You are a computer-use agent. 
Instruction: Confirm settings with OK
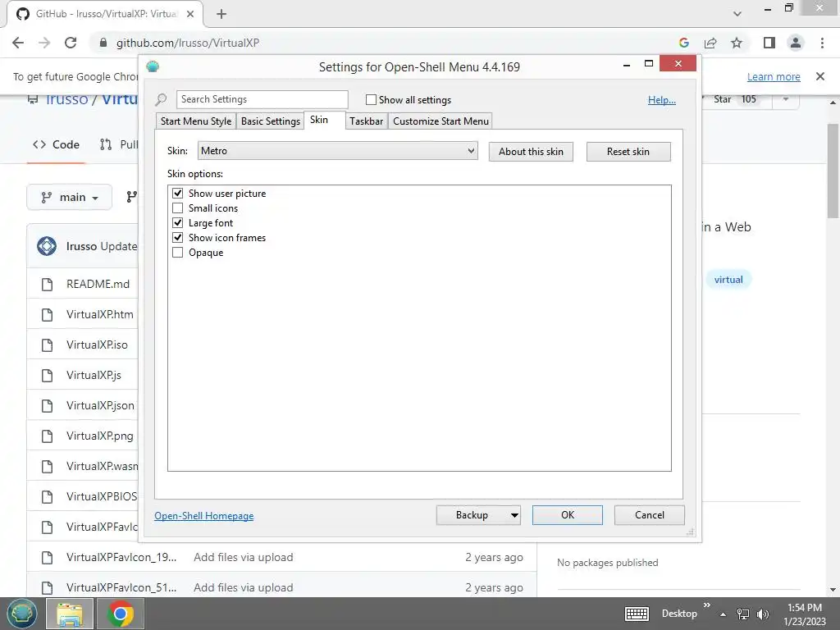568,515
